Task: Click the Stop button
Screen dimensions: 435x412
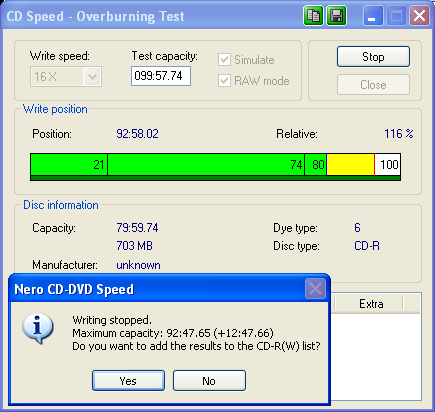Action: click(373, 57)
